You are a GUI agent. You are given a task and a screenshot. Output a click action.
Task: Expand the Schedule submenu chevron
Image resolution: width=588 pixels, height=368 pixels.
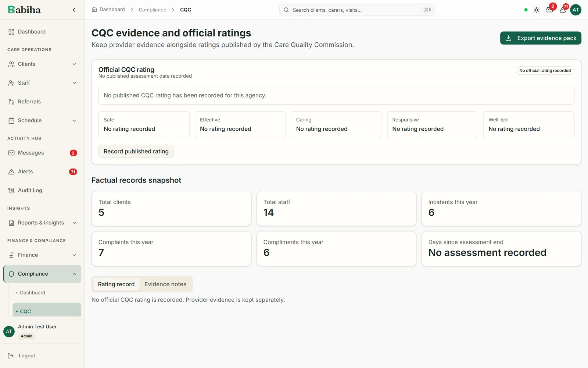74,120
